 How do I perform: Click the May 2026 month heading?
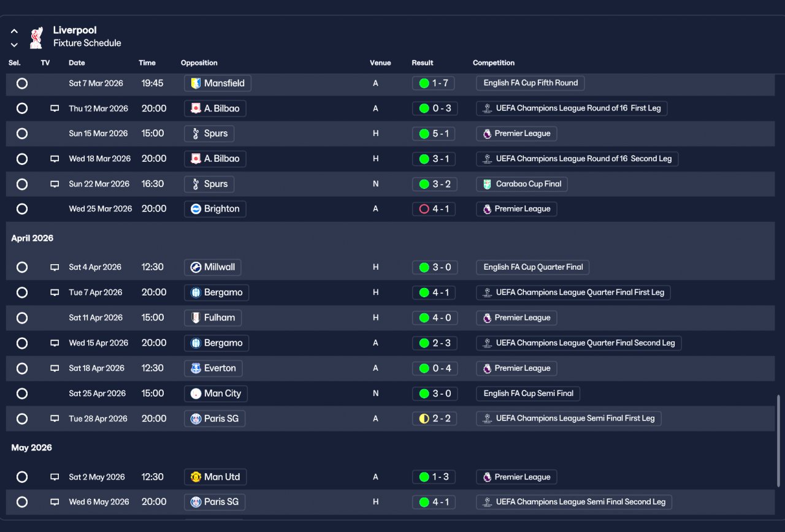(32, 448)
